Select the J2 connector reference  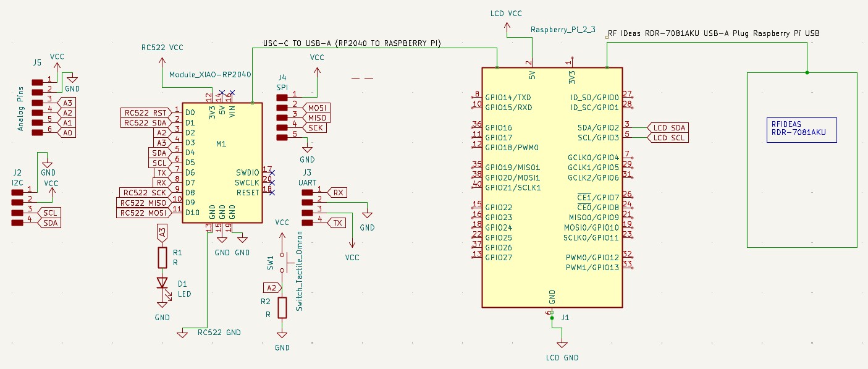(x=17, y=172)
